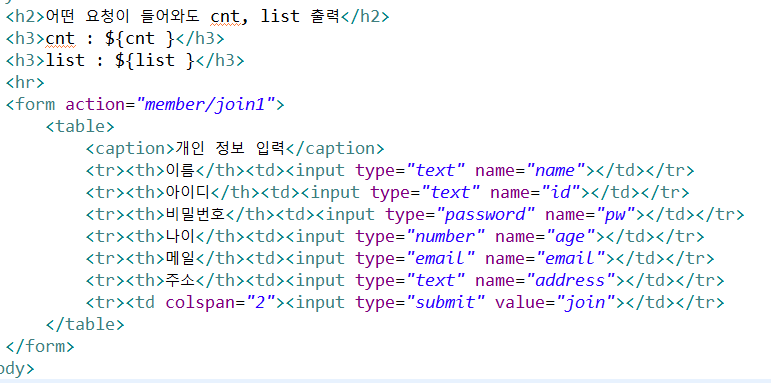Click the type value "email" on the 메일 row
This screenshot has width=771, height=383.
(440, 258)
